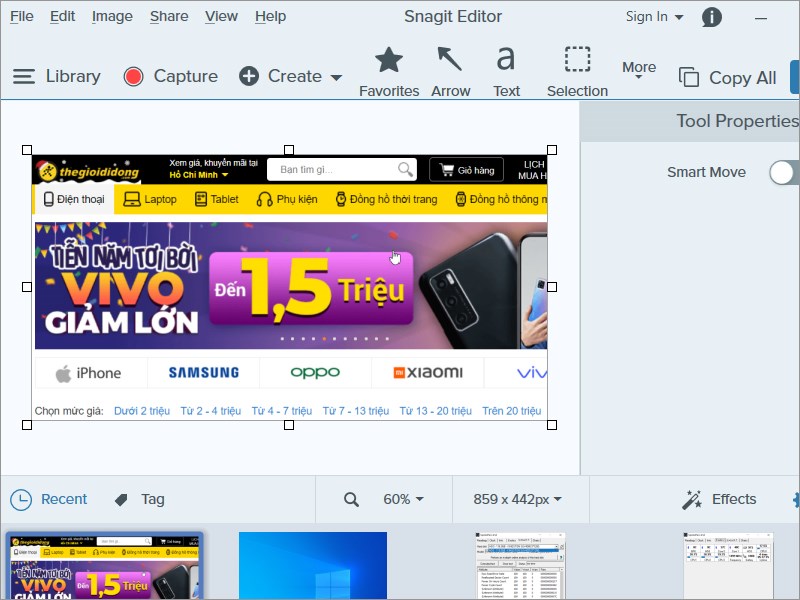Image resolution: width=800 pixels, height=600 pixels.
Task: Open the Help menu
Action: point(270,16)
